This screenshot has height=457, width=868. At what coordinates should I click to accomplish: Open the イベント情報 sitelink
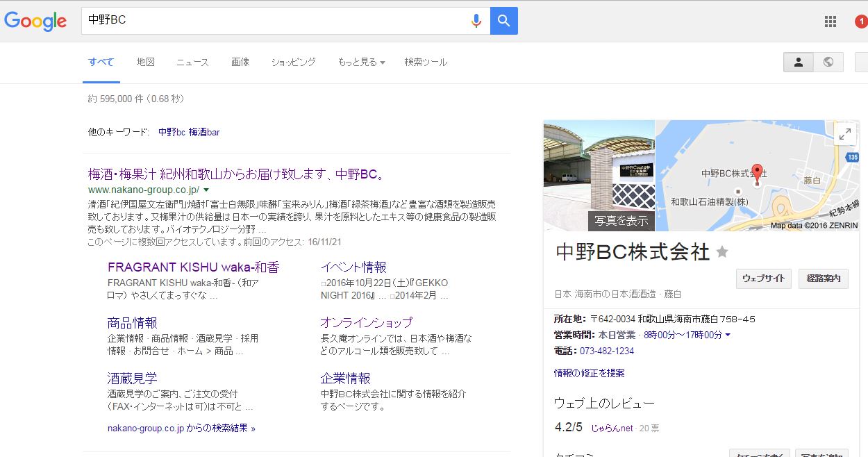(x=353, y=267)
